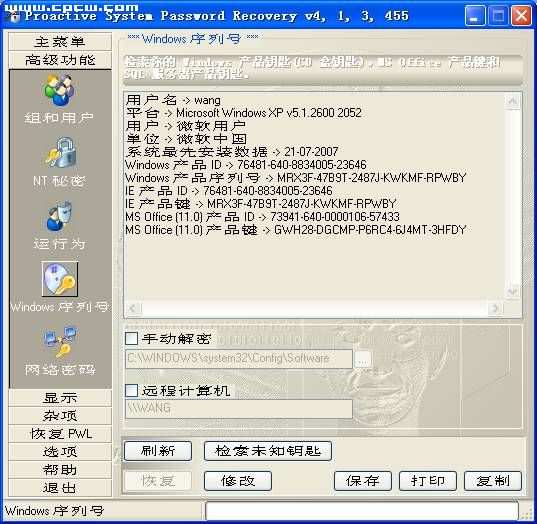Click the Software registry path field
This screenshot has width=537, height=524.
click(x=239, y=359)
